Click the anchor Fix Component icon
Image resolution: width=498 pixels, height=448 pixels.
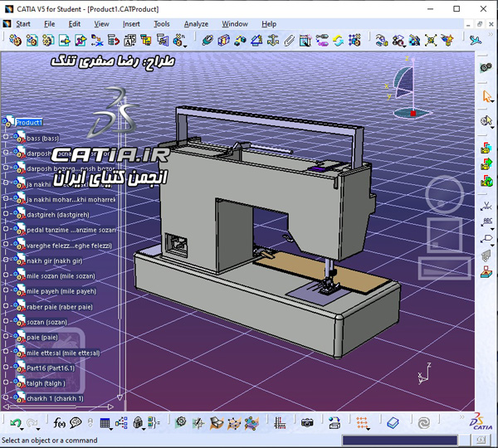coord(273,41)
